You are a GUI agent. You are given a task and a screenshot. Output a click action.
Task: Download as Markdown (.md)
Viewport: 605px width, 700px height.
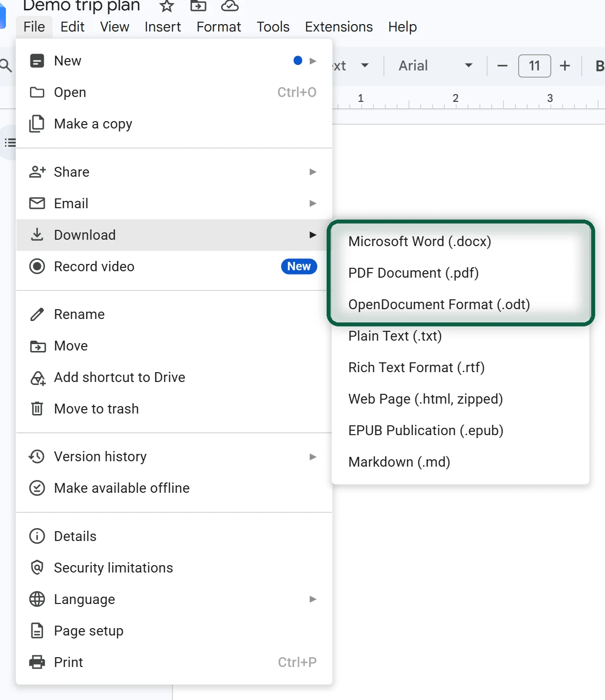[460, 462]
